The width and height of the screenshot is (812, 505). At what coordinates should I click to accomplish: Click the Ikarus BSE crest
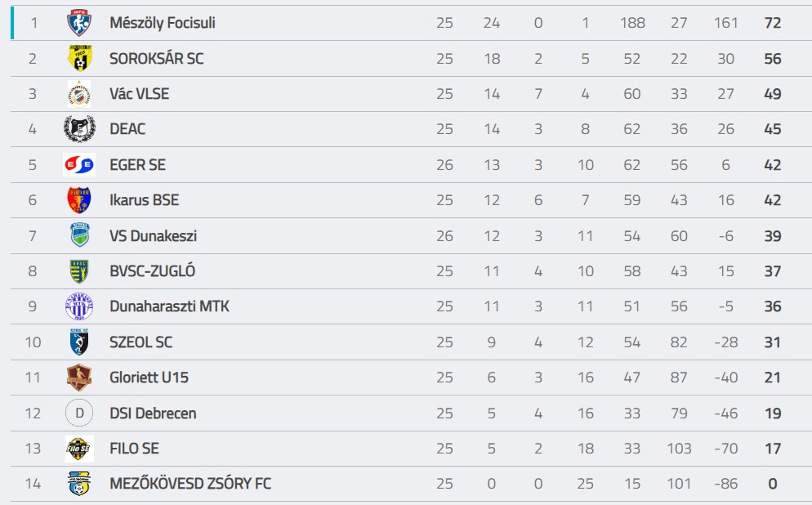click(x=79, y=200)
